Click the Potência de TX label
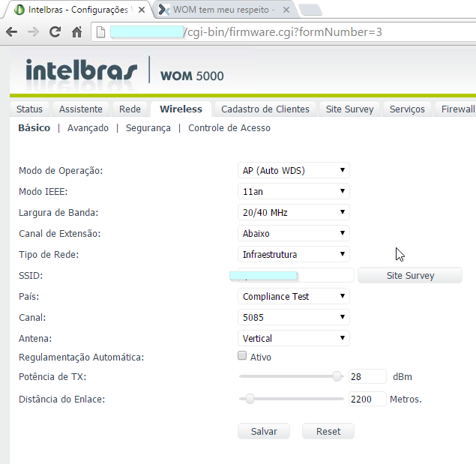Viewport: 476px width, 464px height. pyautogui.click(x=52, y=376)
